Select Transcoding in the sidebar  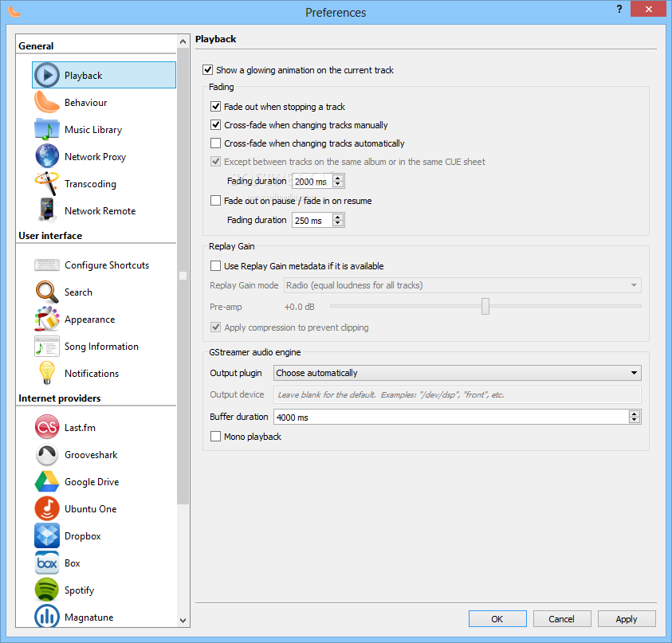(x=104, y=184)
